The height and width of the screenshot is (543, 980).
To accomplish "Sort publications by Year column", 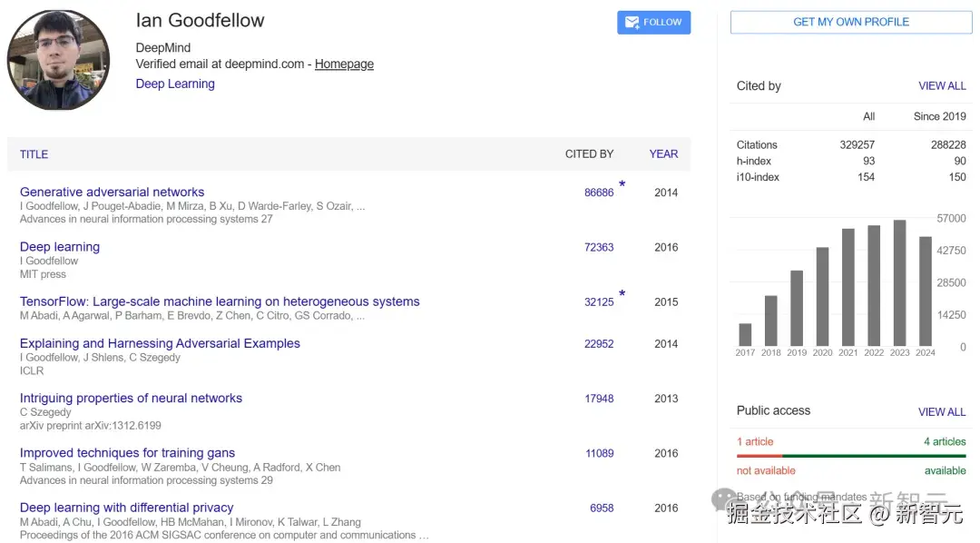I will click(x=663, y=154).
